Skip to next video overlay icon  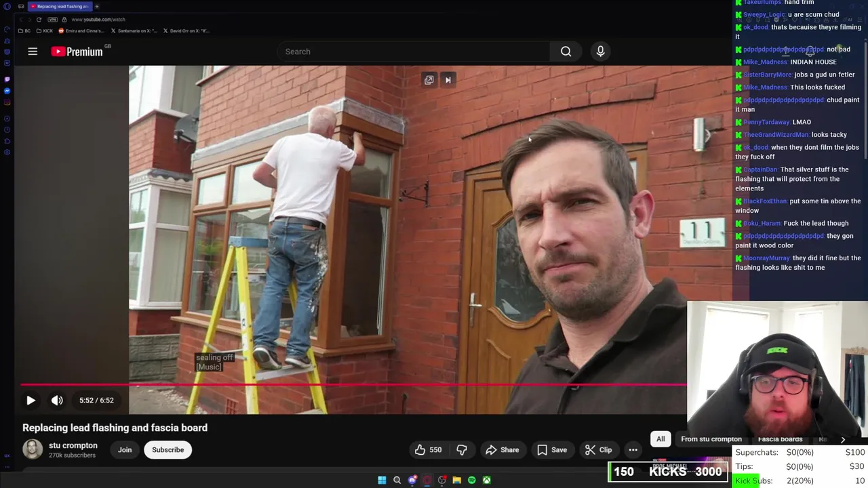click(448, 80)
